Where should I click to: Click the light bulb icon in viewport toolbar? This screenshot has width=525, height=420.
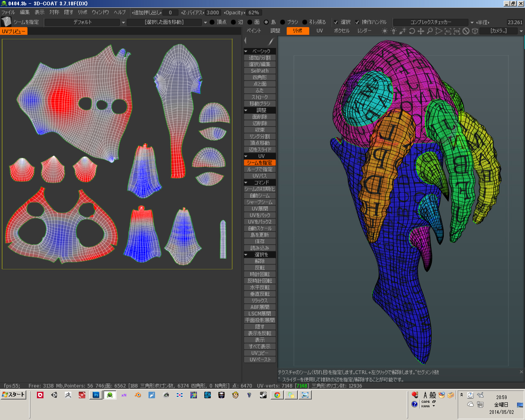(x=393, y=31)
